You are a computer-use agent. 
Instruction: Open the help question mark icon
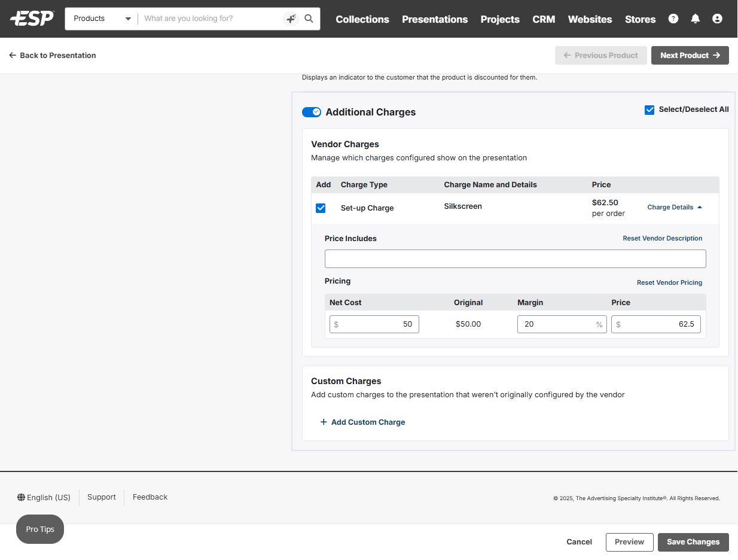673,19
